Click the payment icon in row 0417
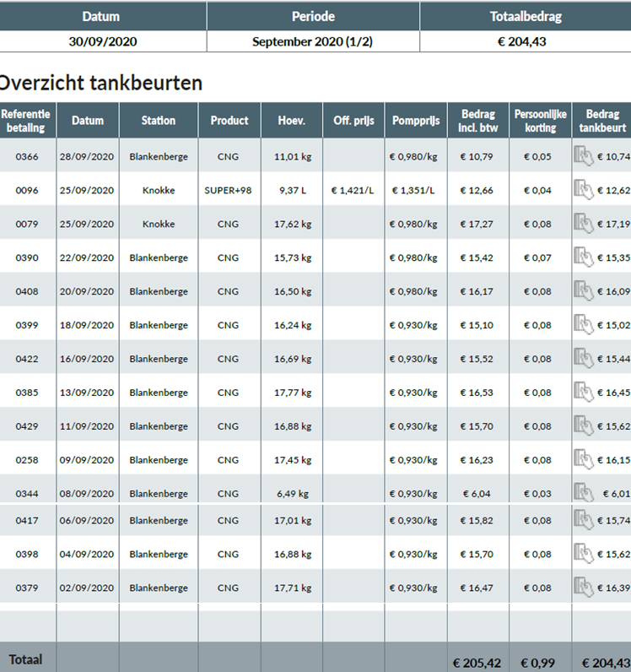Screen dimensions: 631x672 point(584,520)
